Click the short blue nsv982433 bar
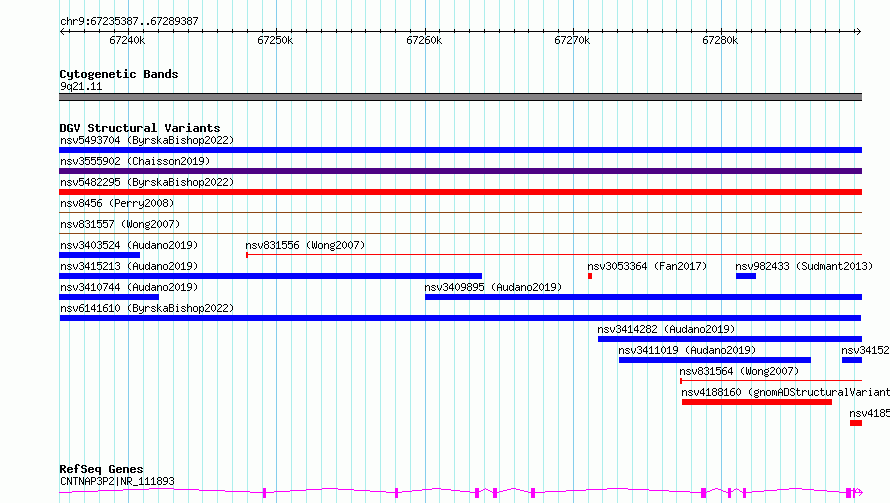 (x=746, y=276)
